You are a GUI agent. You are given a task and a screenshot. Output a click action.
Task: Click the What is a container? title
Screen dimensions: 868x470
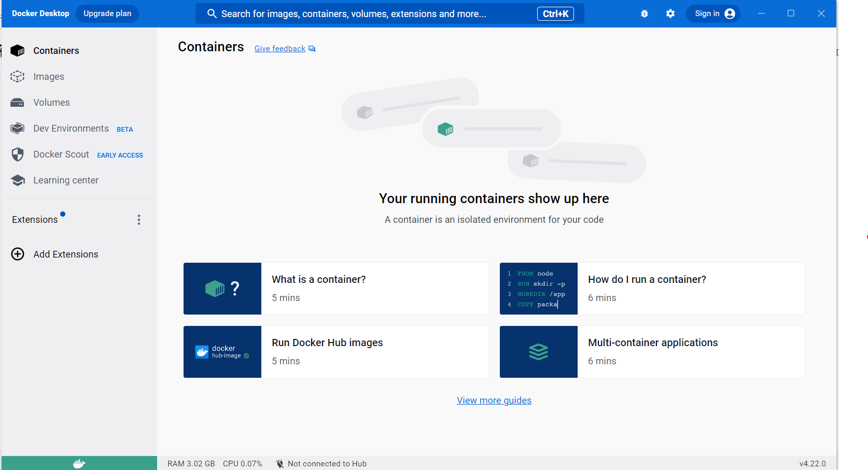click(x=319, y=279)
